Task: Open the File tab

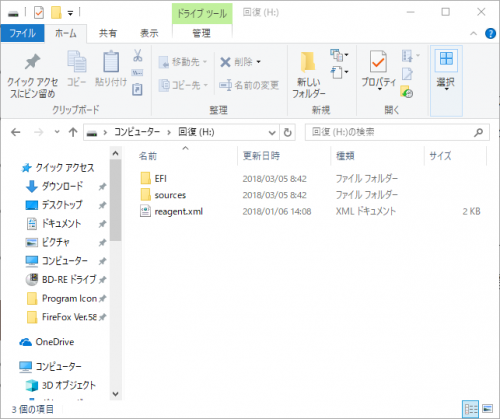Action: (22, 33)
